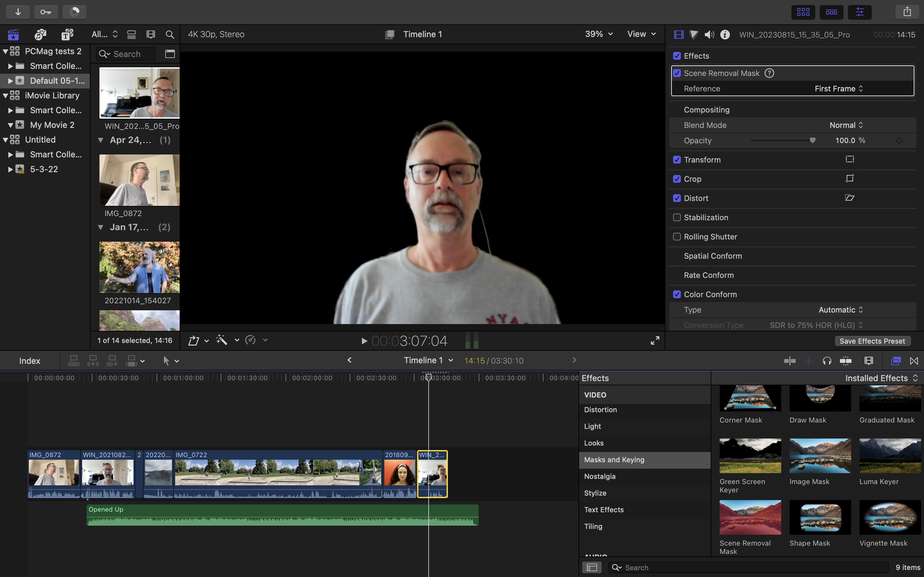This screenshot has width=924, height=577.
Task: Enable the Stabilization checkbox
Action: (x=677, y=218)
